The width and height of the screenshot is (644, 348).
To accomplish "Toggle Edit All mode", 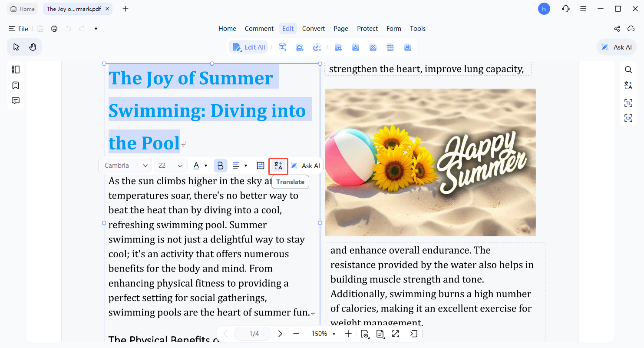I will (249, 47).
